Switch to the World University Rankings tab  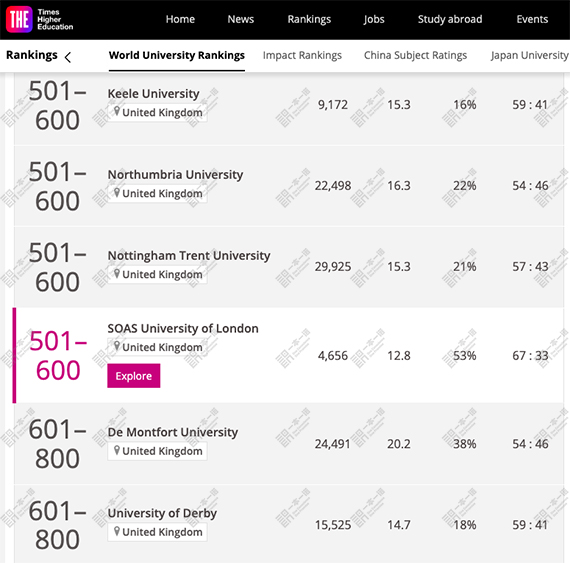[177, 55]
